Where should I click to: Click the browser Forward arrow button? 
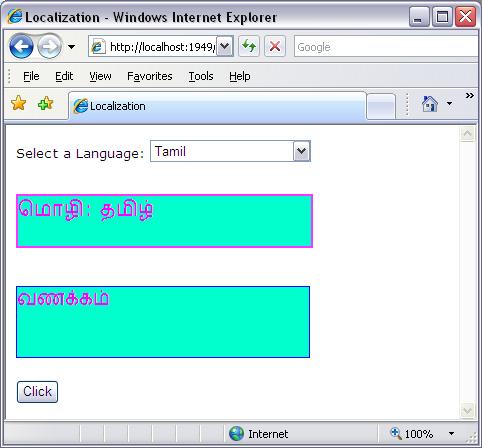[x=49, y=46]
